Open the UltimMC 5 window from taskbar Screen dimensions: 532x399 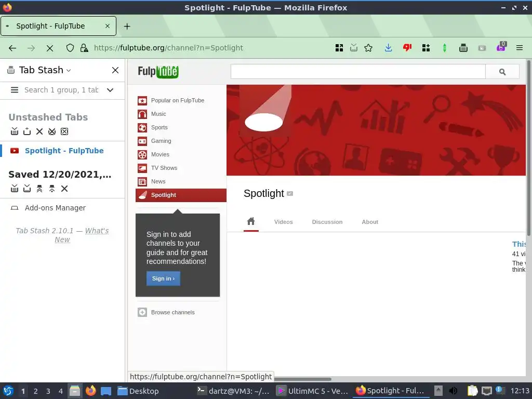click(312, 391)
